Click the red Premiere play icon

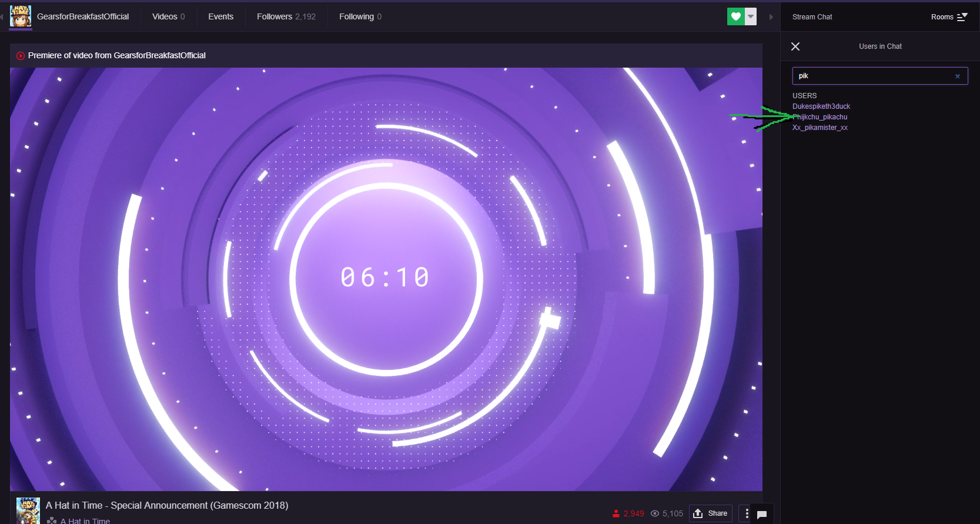click(21, 56)
